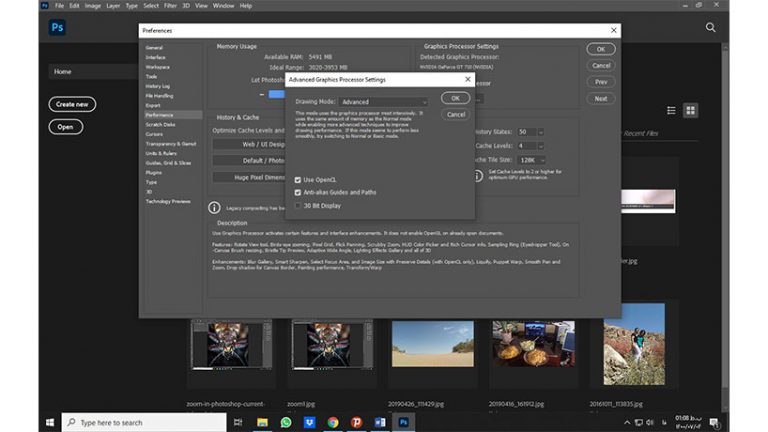Click the legacy compositing info icon
Screen dimensions: 768x432
(214, 208)
